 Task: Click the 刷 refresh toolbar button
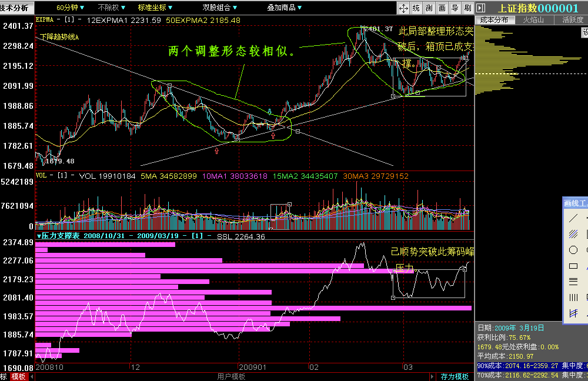pos(467,8)
